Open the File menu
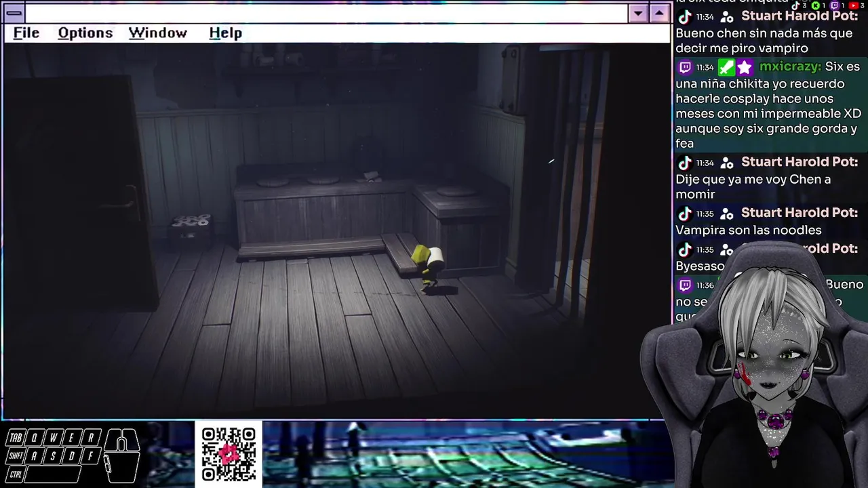The height and width of the screenshot is (488, 868). point(26,33)
